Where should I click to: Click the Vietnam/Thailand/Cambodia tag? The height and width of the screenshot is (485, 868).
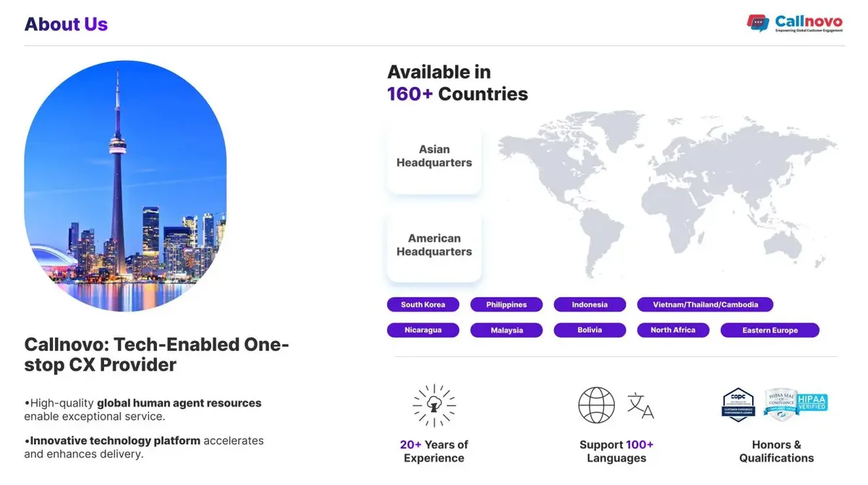coord(705,305)
